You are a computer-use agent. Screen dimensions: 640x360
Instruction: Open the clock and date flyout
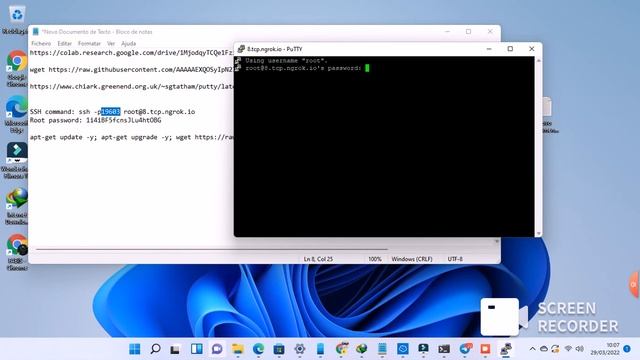(605, 349)
